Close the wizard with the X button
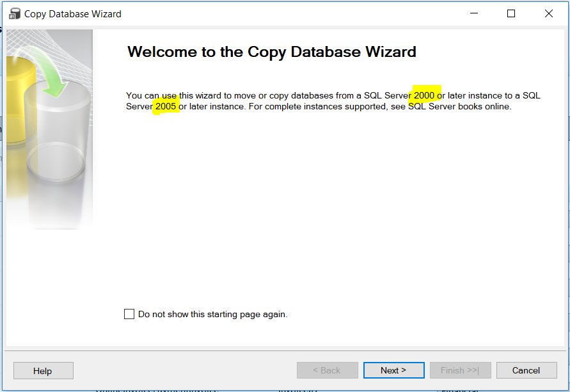The width and height of the screenshot is (570, 392). [x=549, y=13]
